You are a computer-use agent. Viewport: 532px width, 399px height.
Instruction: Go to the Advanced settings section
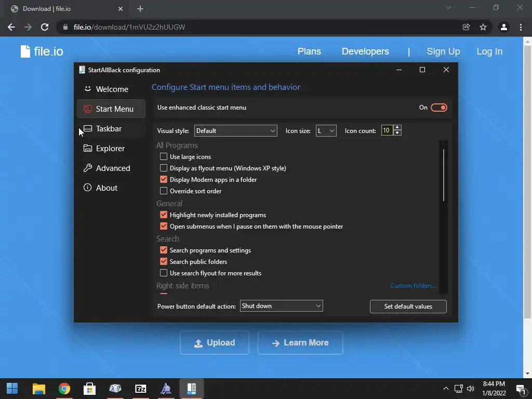111,168
